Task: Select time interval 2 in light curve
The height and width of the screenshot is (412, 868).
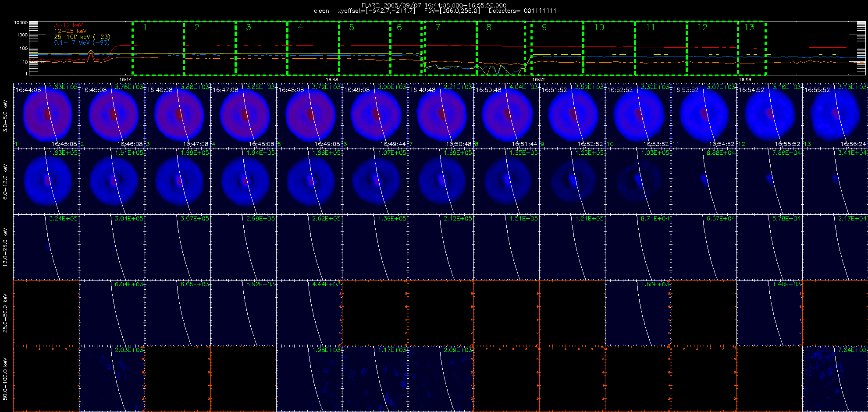Action: [x=210, y=48]
